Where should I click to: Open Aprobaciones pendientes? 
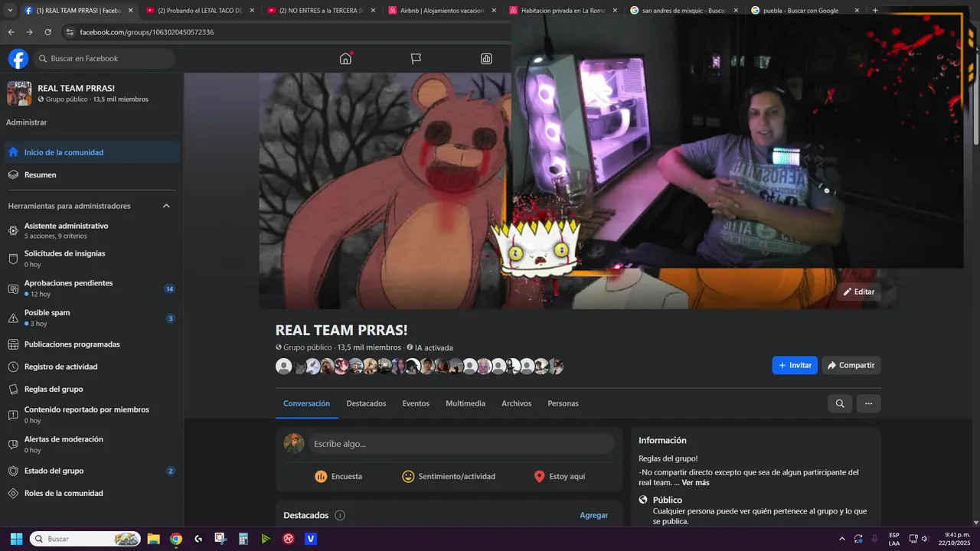(92, 289)
